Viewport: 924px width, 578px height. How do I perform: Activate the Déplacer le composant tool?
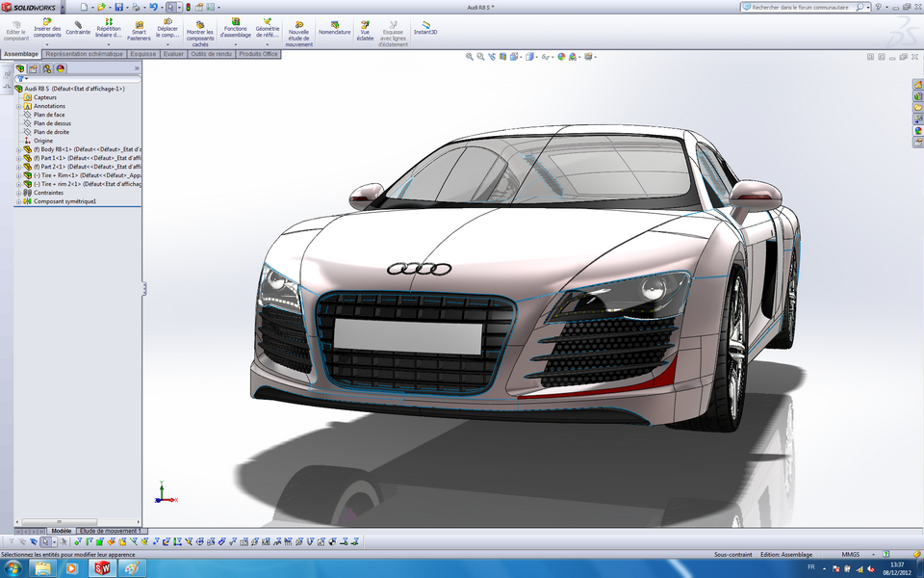[x=167, y=29]
